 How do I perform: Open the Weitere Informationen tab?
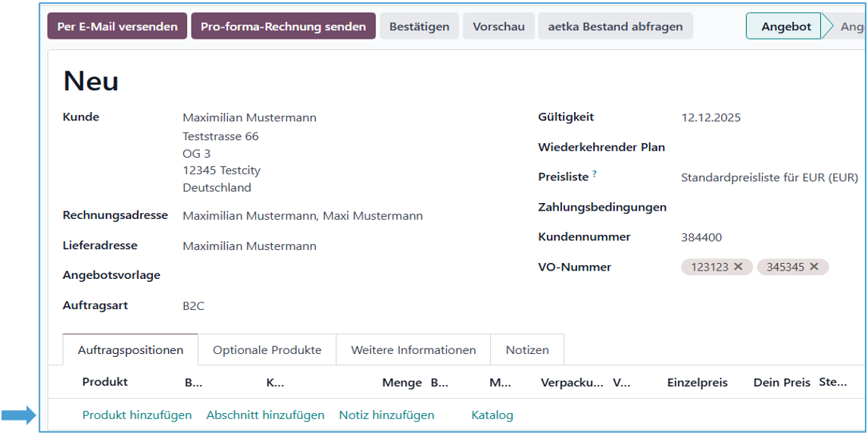tap(414, 350)
